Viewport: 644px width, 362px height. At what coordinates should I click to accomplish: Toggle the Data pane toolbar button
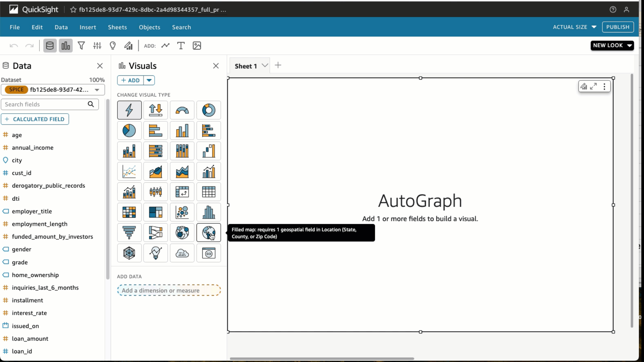tap(50, 46)
